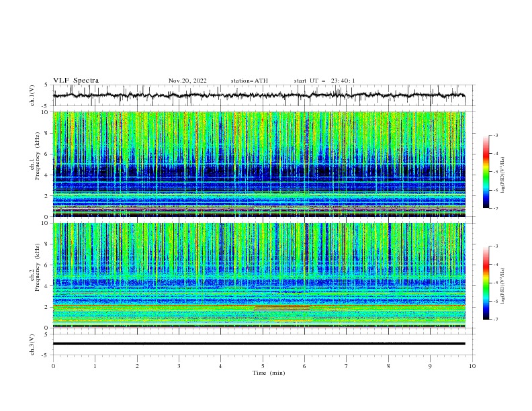532x411 pixels.
Task: Select the date text 'Nov.20, 2022'
Action: point(187,81)
